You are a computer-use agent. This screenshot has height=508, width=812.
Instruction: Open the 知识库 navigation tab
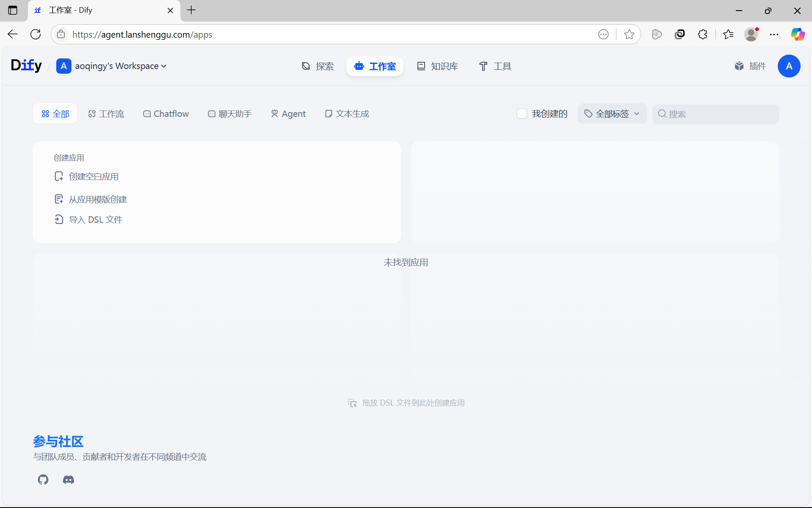click(438, 66)
